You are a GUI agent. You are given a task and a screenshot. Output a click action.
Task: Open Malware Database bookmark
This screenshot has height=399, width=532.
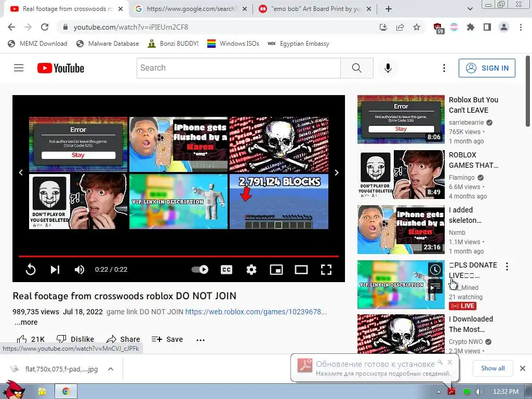click(108, 44)
